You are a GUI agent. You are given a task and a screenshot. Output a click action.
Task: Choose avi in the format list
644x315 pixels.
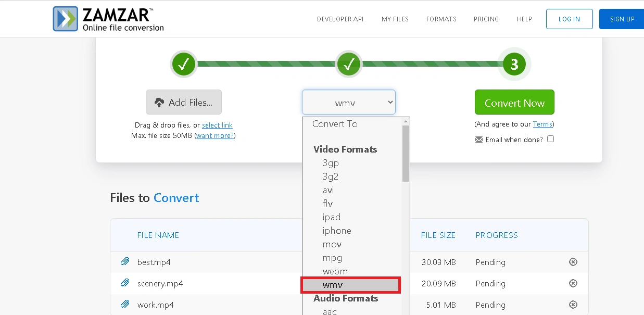pyautogui.click(x=329, y=190)
